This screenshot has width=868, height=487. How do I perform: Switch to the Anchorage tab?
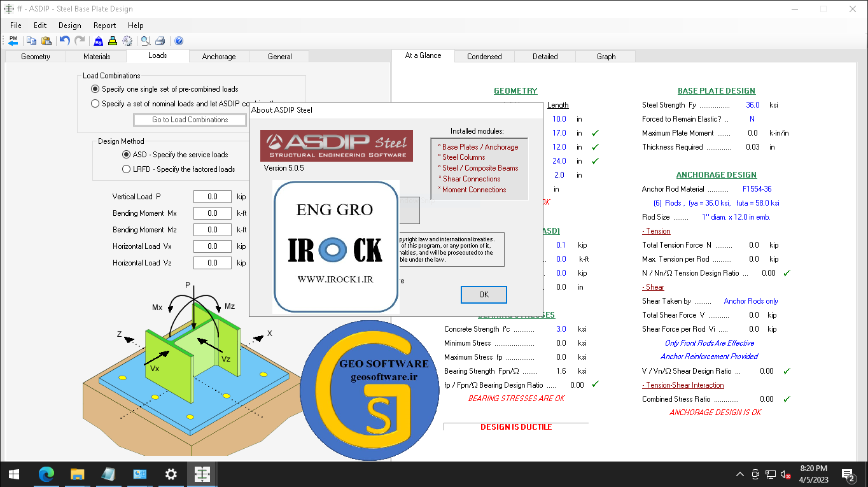pos(219,57)
